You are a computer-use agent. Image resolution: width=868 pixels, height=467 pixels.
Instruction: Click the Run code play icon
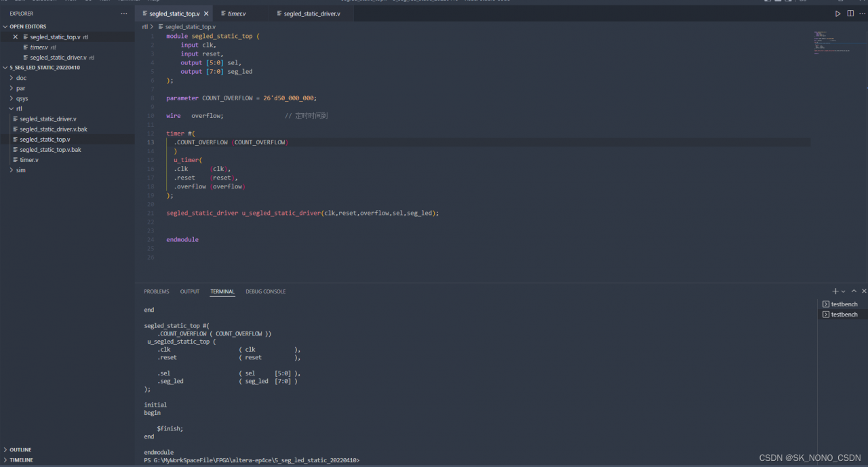[x=837, y=14]
